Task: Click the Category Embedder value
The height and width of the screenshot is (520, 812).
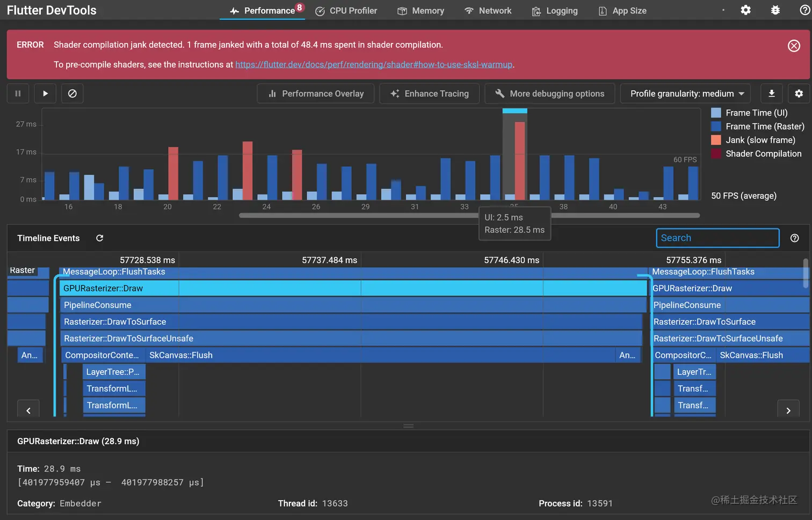Action: coord(81,503)
